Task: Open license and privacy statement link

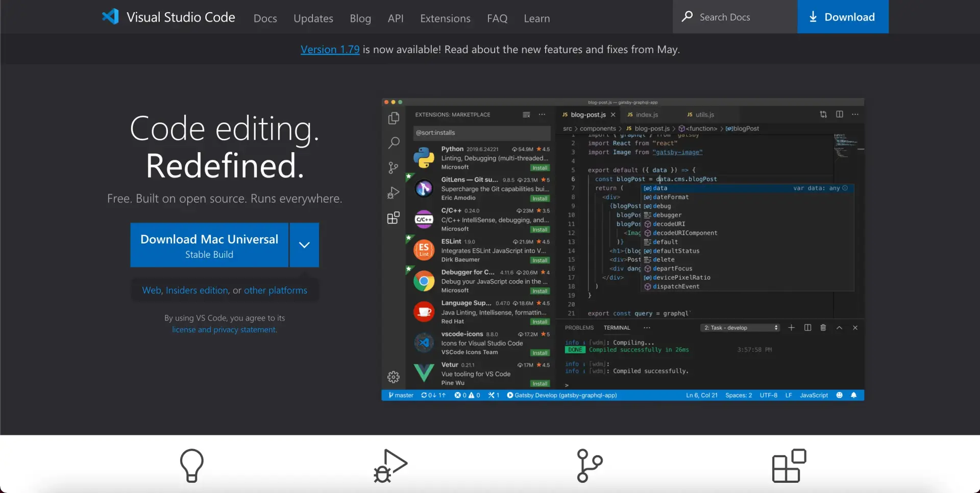Action: coord(224,330)
